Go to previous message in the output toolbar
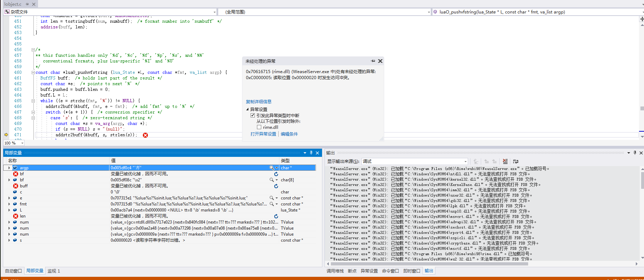644x280 pixels. pyautogui.click(x=487, y=161)
